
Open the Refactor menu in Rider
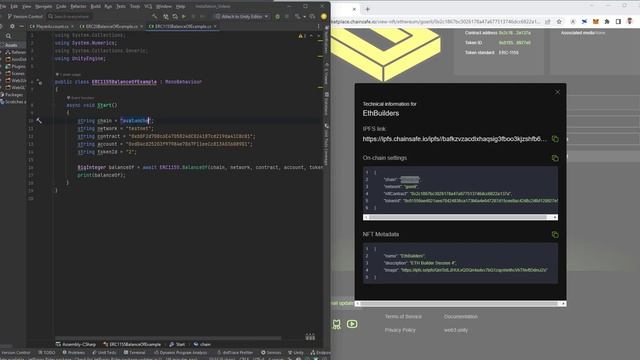[78, 7]
